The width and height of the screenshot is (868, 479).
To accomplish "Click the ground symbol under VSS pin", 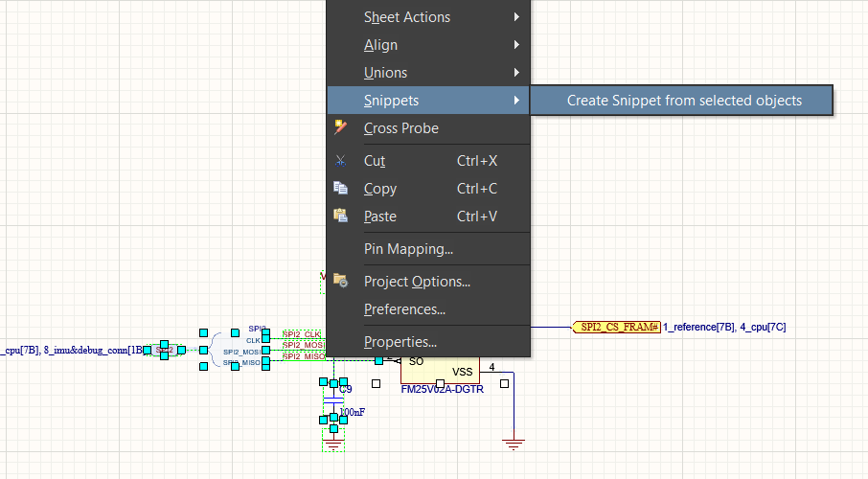I will 514,443.
